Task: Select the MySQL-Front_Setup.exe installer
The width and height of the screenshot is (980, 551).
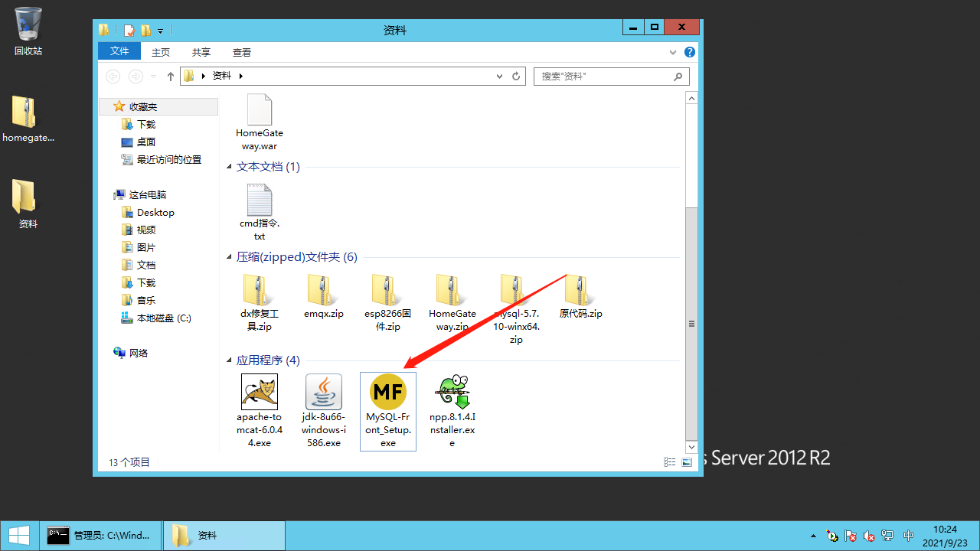Action: [x=388, y=411]
